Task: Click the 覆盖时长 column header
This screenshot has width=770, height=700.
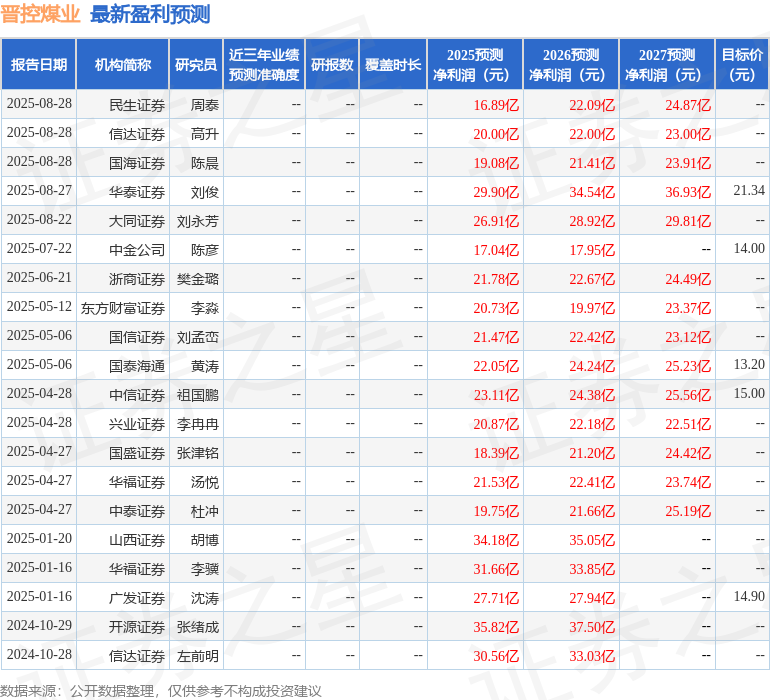Action: [393, 64]
